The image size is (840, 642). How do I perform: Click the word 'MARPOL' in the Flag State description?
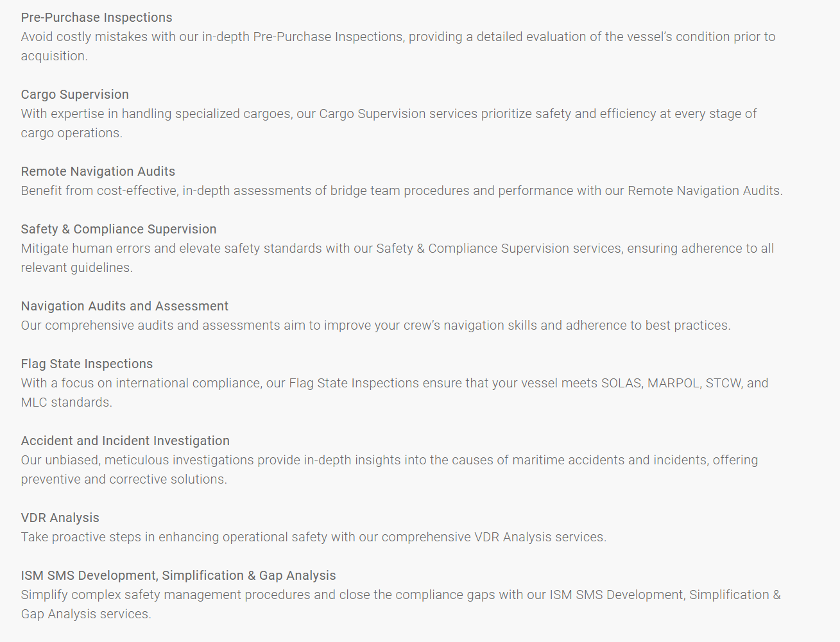[673, 383]
